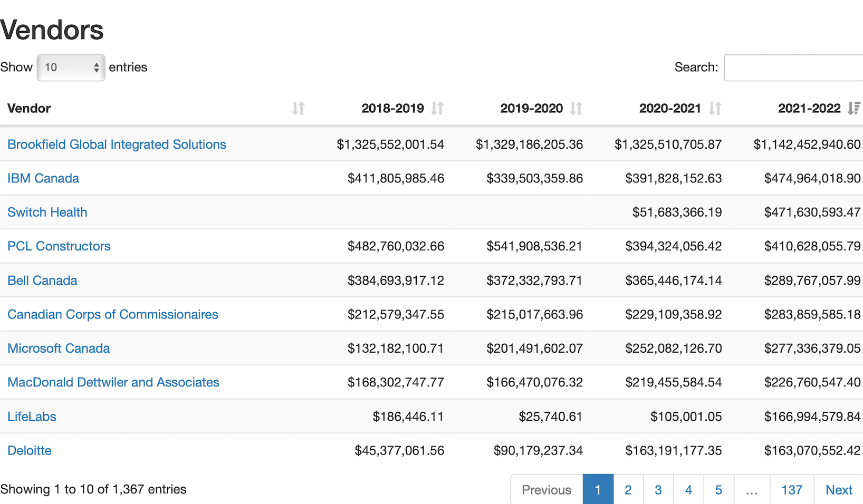Sort by 2018-2019 column arrows icon

coord(437,108)
